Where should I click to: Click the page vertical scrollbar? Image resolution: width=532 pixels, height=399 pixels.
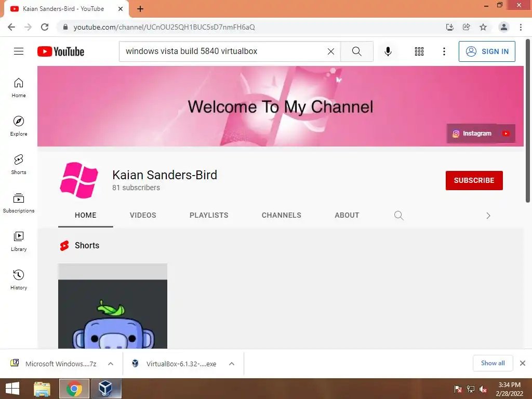point(528,121)
